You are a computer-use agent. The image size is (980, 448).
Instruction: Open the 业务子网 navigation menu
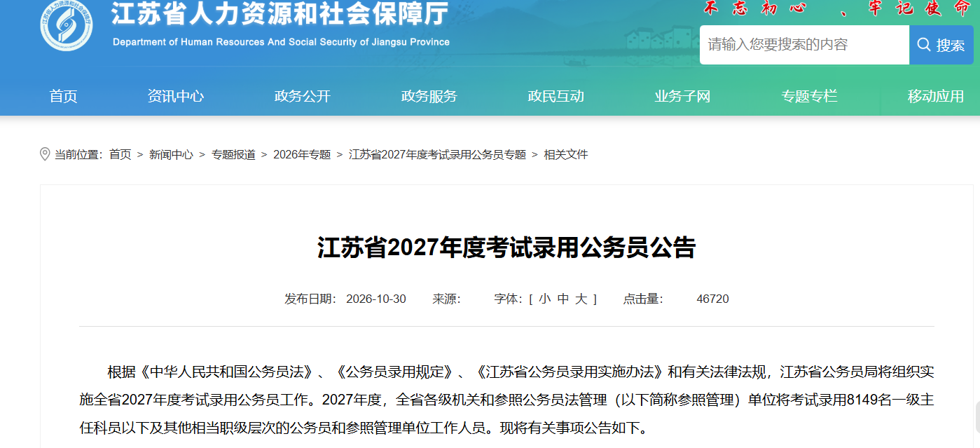click(x=683, y=97)
